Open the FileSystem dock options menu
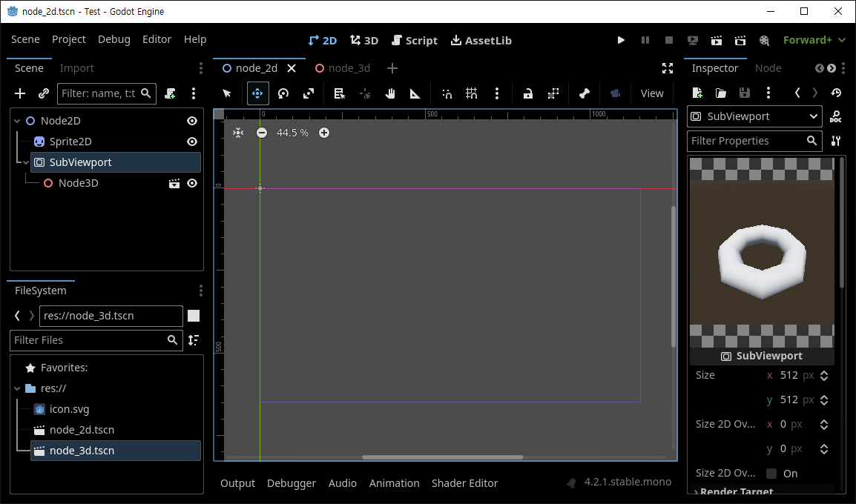The height and width of the screenshot is (504, 856). pyautogui.click(x=201, y=291)
